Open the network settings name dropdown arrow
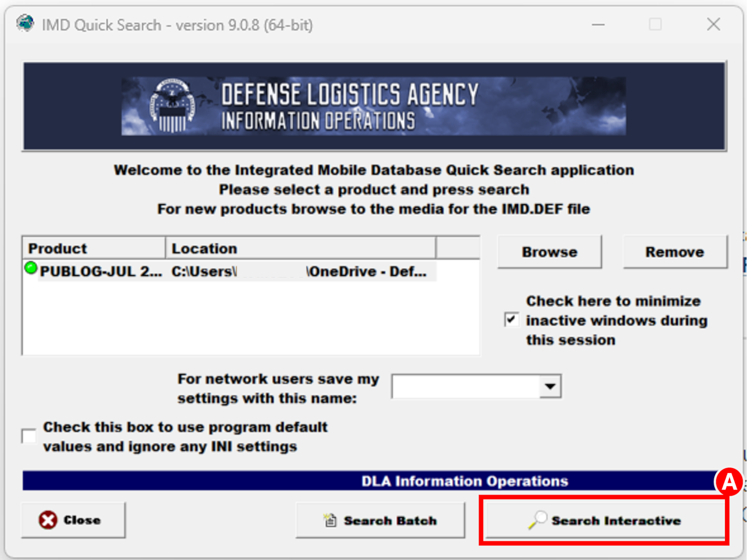 point(550,386)
